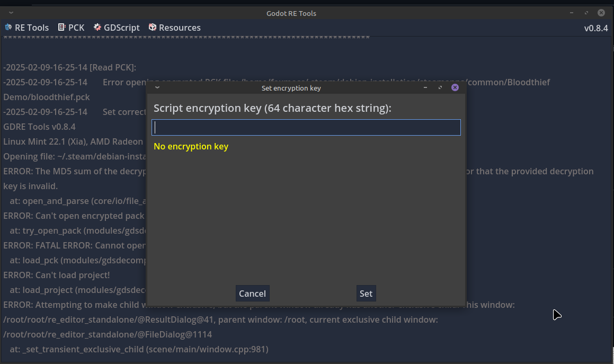Click the Cancel button in the dialog
This screenshot has width=614, height=364.
tap(253, 294)
